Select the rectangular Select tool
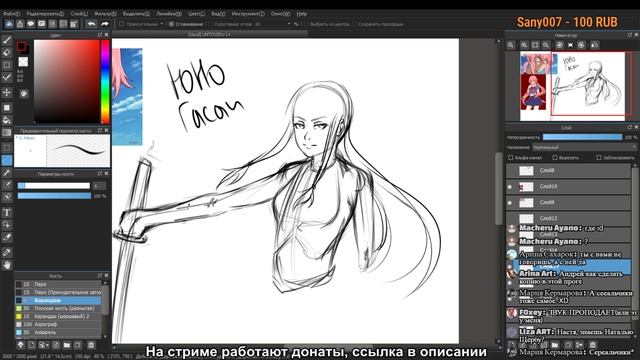Image resolution: width=640 pixels, height=360 pixels. click(x=7, y=147)
